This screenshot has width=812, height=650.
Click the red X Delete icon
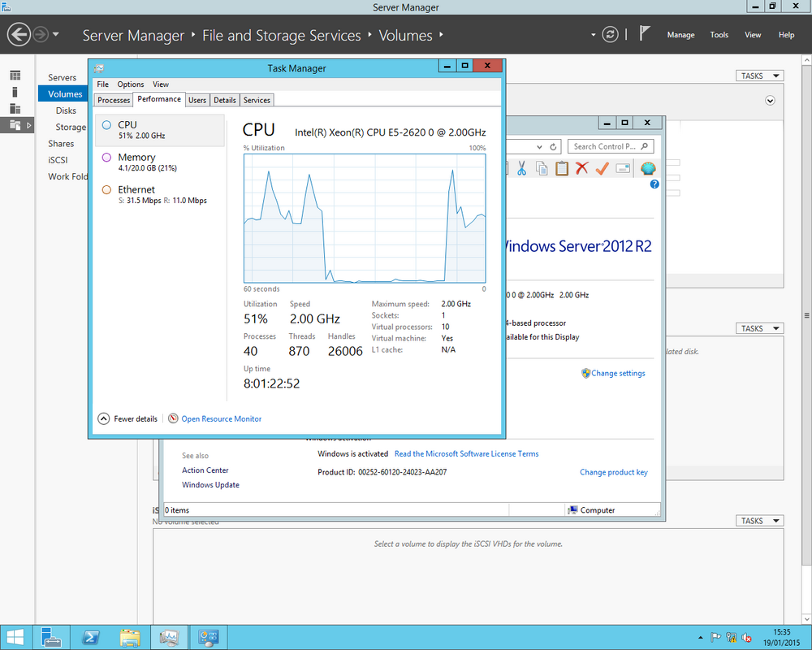pos(582,168)
